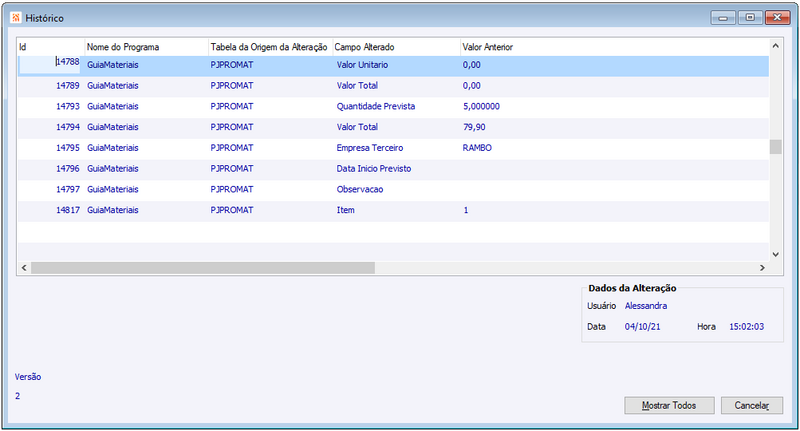Click the Valor Unitario cell
Viewport: 800px width, 431px height.
click(362, 65)
